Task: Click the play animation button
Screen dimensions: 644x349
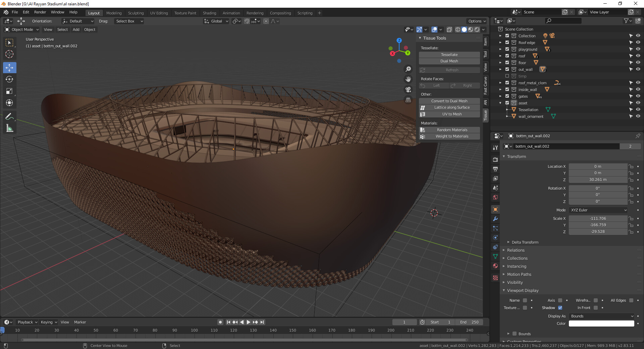Action: coord(249,322)
